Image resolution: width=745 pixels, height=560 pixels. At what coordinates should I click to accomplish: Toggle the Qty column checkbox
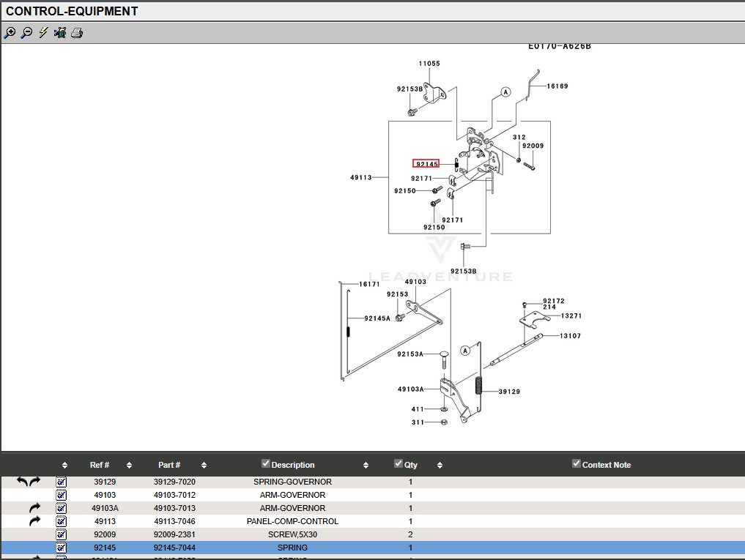click(399, 463)
